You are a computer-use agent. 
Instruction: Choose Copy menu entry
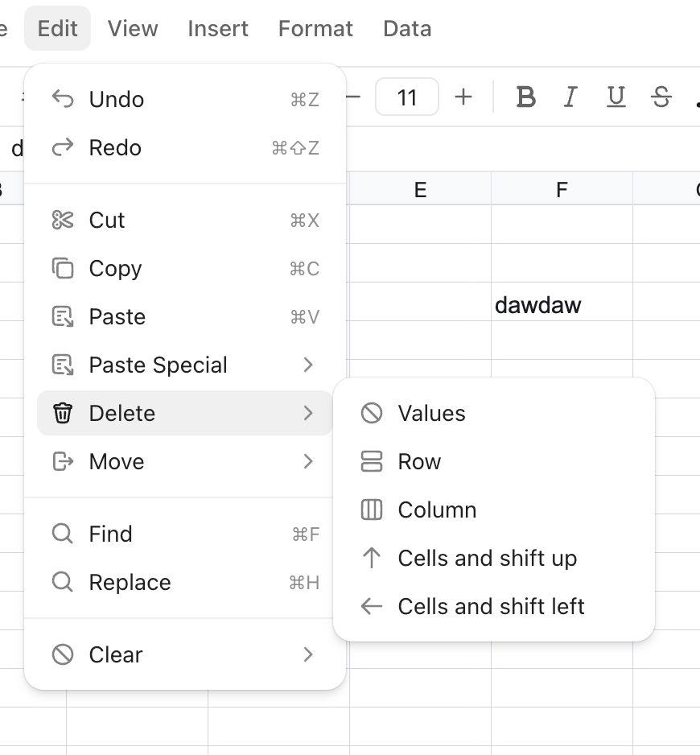tap(185, 269)
